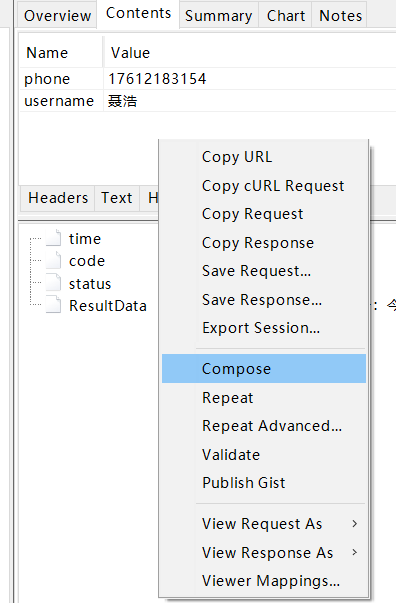
Task: Expand the View Request As submenu arrow
Action: (x=354, y=523)
